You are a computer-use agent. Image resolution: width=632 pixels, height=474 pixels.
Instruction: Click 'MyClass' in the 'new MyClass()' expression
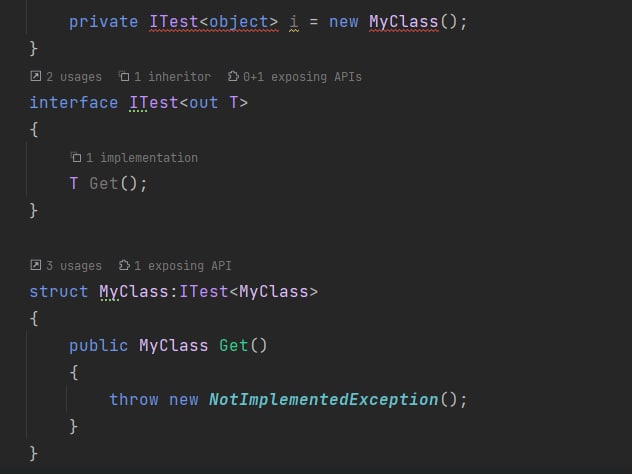[403, 22]
